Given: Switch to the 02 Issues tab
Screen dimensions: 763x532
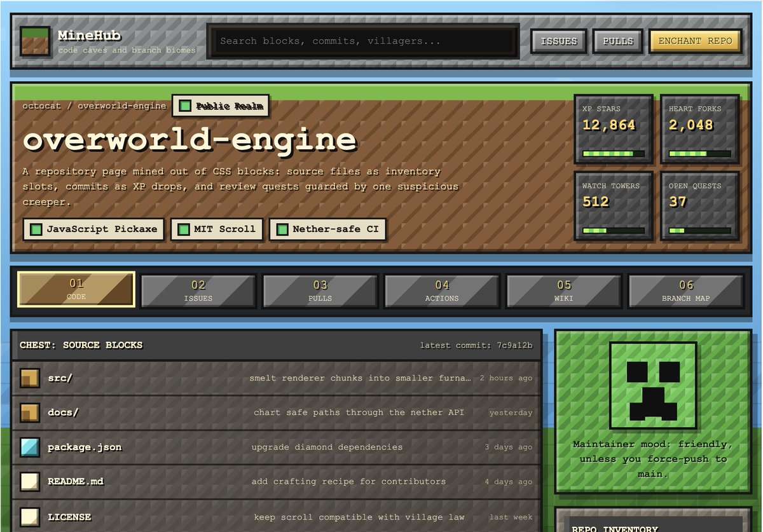Looking at the screenshot, I should click(198, 290).
